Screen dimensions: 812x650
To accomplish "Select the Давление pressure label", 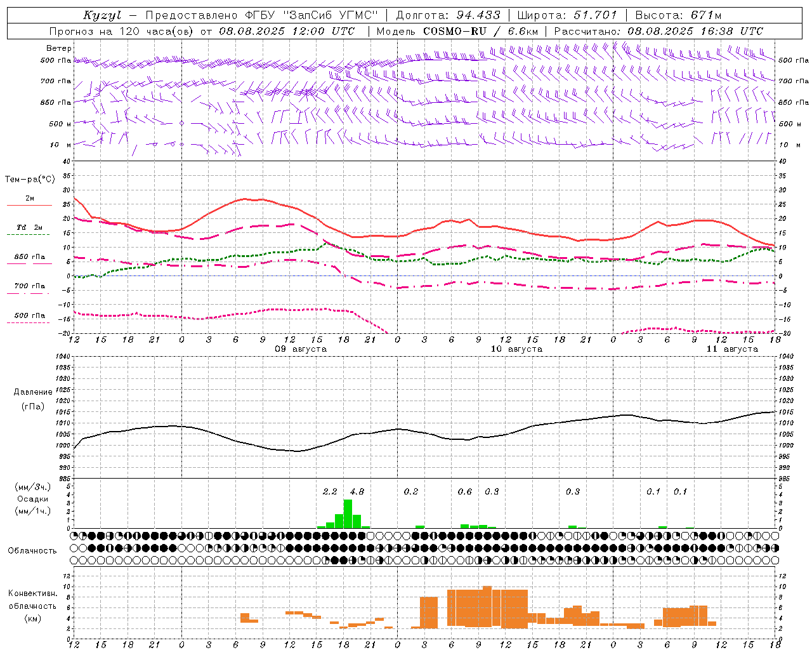I will [33, 392].
